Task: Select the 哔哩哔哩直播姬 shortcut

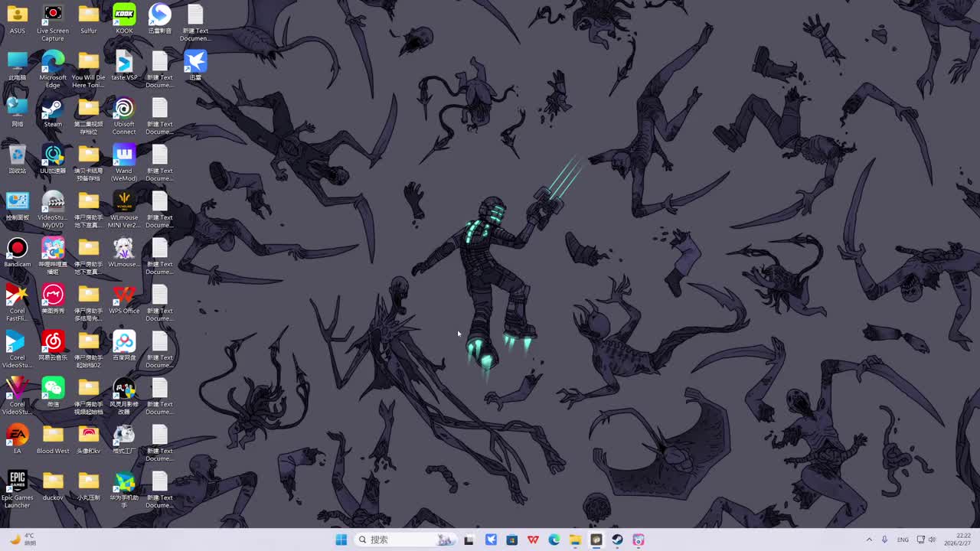Action: [53, 256]
